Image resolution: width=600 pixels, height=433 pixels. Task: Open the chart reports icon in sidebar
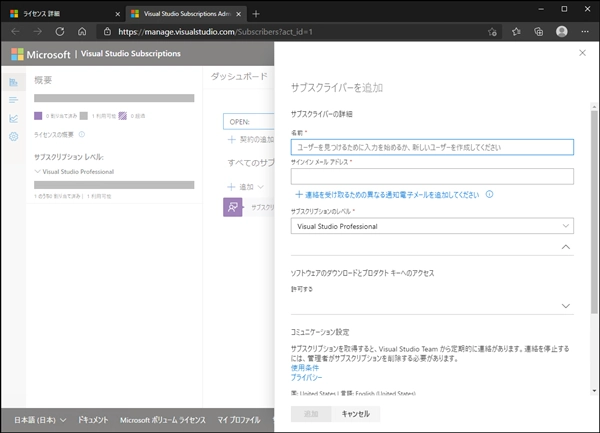tap(13, 119)
